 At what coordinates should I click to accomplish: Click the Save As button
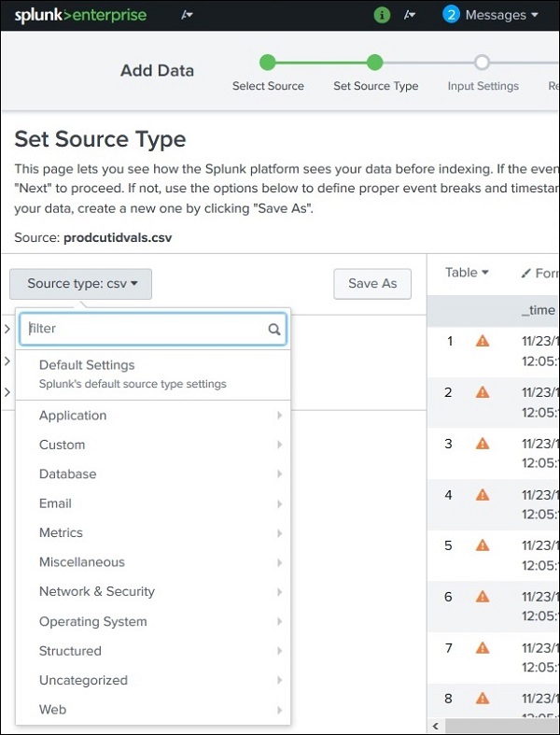tap(371, 283)
